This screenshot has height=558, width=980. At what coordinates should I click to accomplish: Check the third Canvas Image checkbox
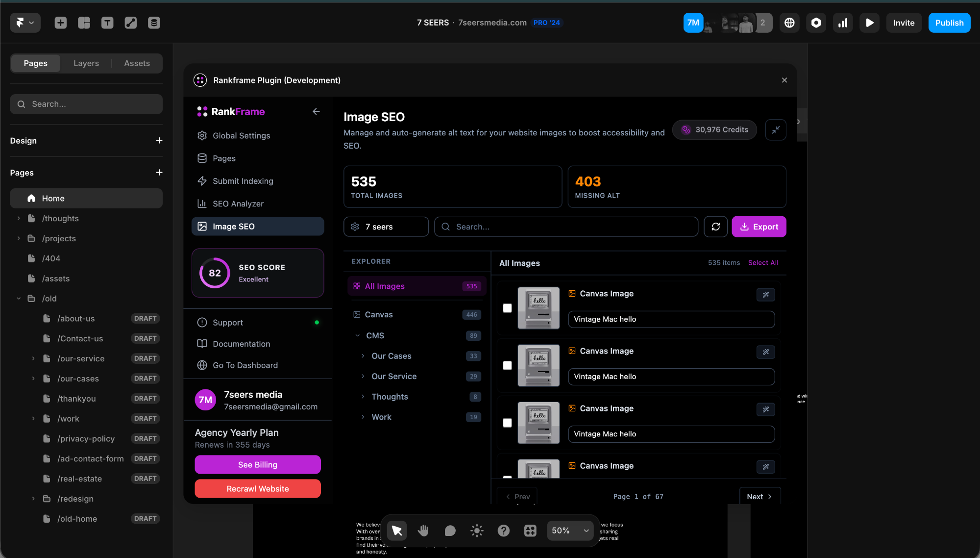tap(507, 423)
